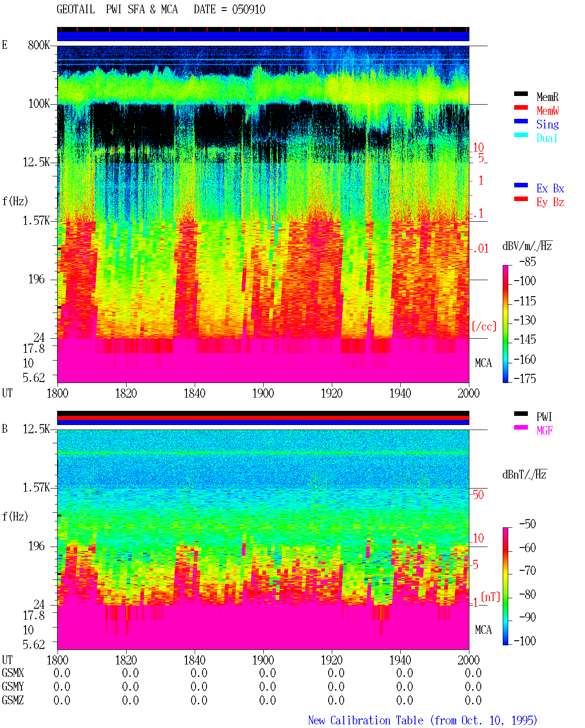Click the f(Hz) axis label of the B panel
This screenshot has width=585, height=728.
[x=15, y=516]
